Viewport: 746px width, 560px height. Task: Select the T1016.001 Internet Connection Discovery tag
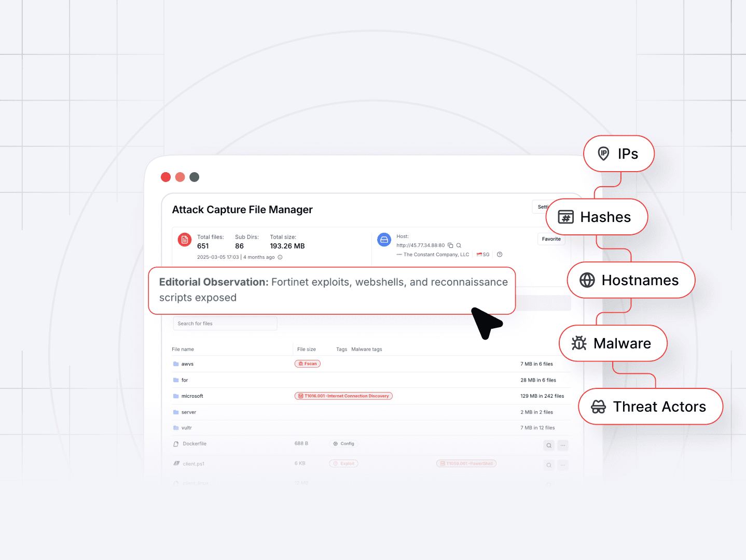[x=343, y=396]
